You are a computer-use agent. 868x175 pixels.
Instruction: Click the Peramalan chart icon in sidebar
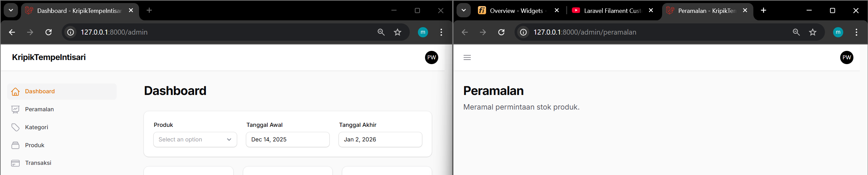pos(15,109)
